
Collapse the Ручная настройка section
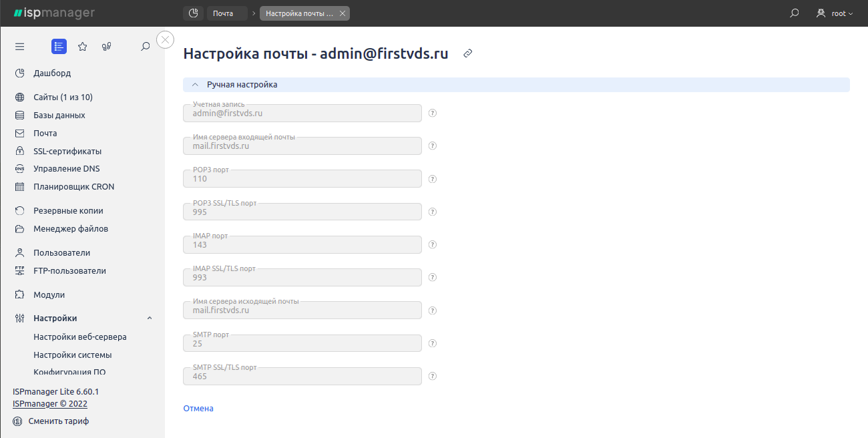click(x=516, y=85)
